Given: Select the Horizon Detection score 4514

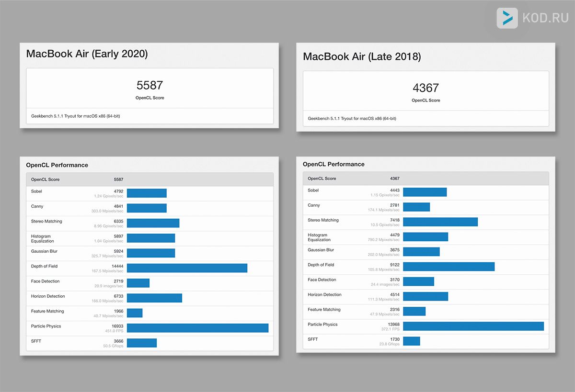Looking at the screenshot, I should pyautogui.click(x=394, y=295).
